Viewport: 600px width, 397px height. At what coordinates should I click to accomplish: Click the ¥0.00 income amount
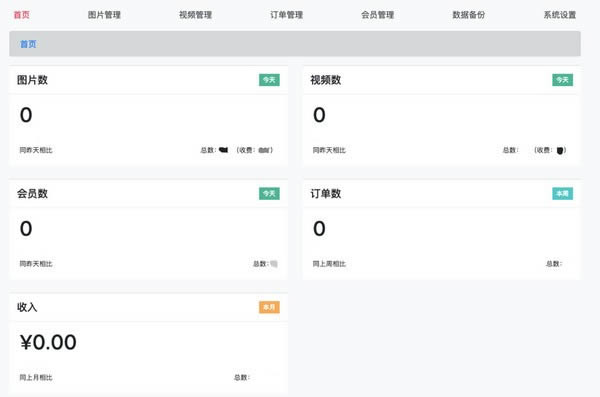point(48,342)
